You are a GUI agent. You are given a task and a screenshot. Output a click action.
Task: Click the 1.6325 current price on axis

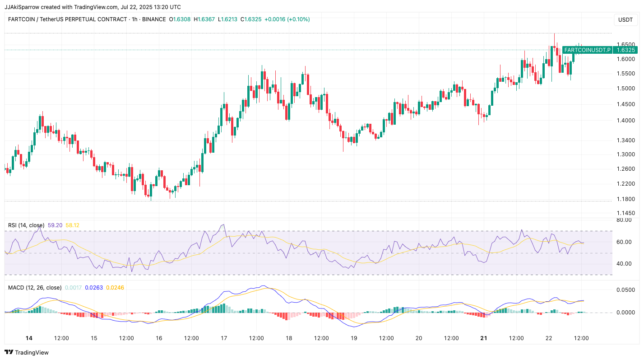625,50
